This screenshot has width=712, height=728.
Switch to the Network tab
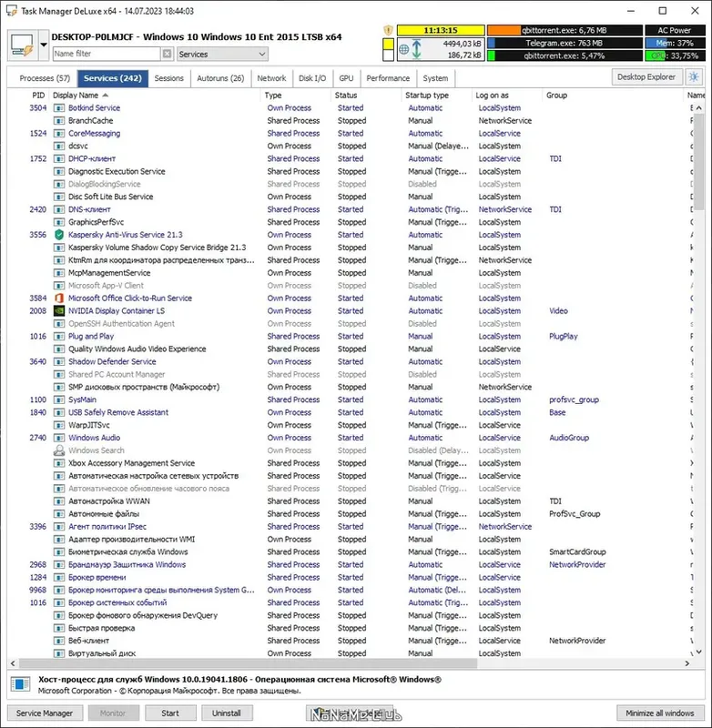coord(271,78)
